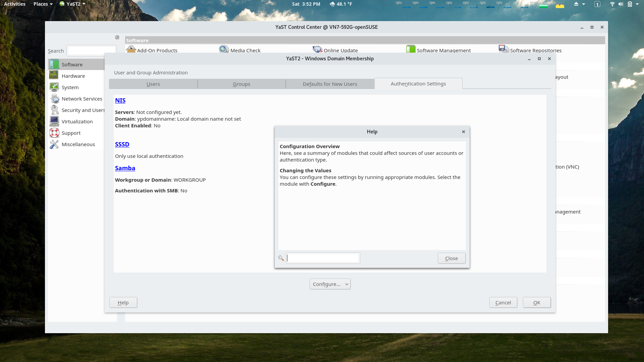Open Software Management icon

[x=411, y=50]
